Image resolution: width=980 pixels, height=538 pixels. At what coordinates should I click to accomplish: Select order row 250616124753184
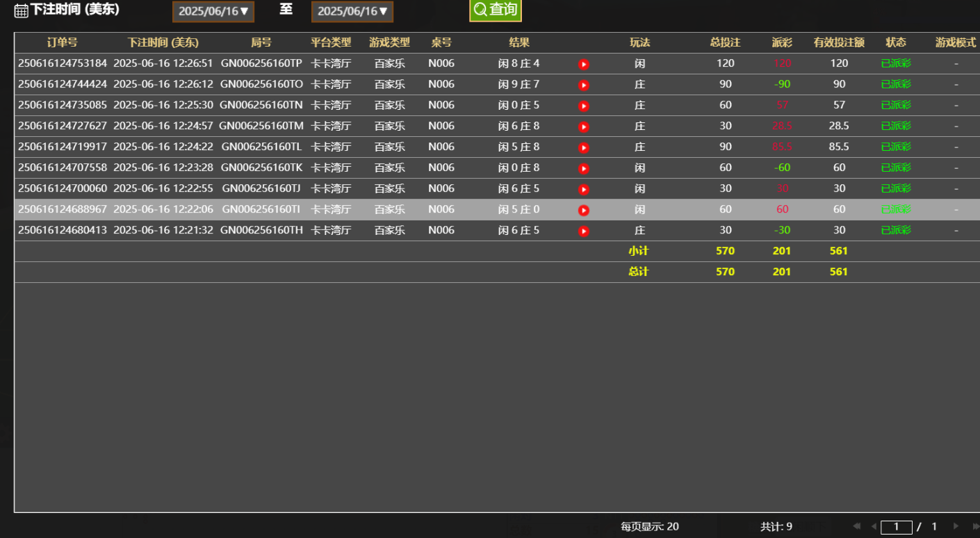(x=63, y=63)
